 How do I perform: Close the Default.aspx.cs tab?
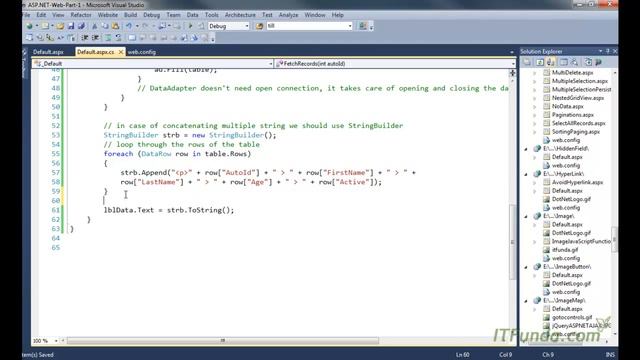pos(121,52)
